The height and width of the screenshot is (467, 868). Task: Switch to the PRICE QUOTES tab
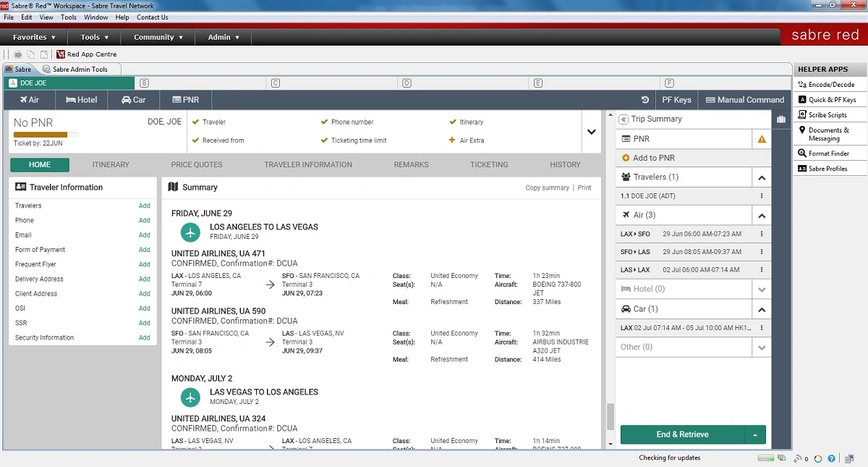(197, 165)
